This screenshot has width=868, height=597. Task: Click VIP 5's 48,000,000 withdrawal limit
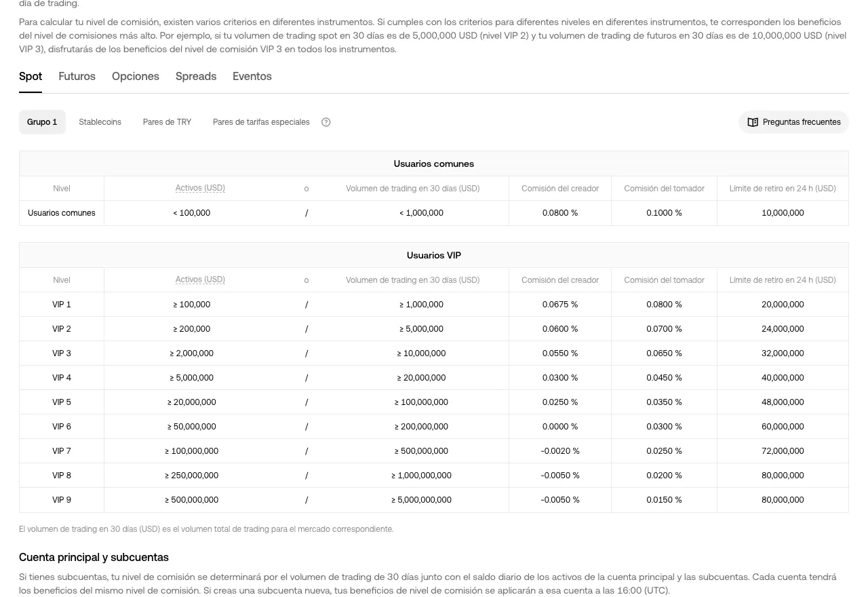pyautogui.click(x=783, y=402)
